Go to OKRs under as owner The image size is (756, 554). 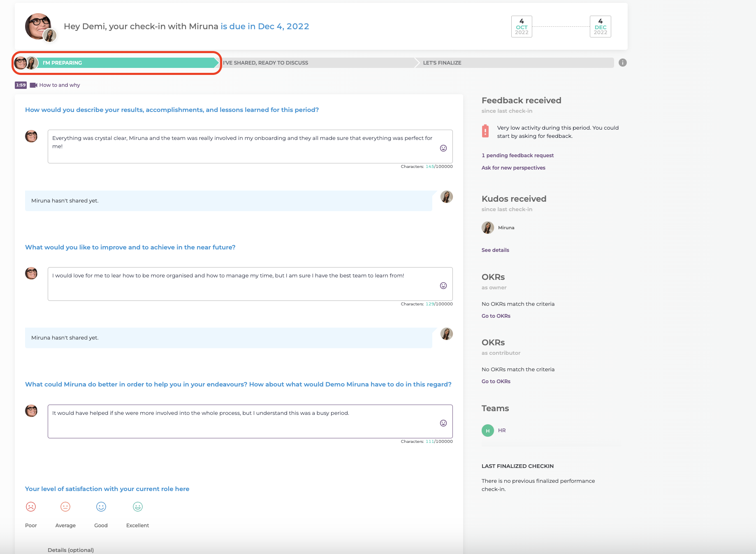click(x=496, y=316)
